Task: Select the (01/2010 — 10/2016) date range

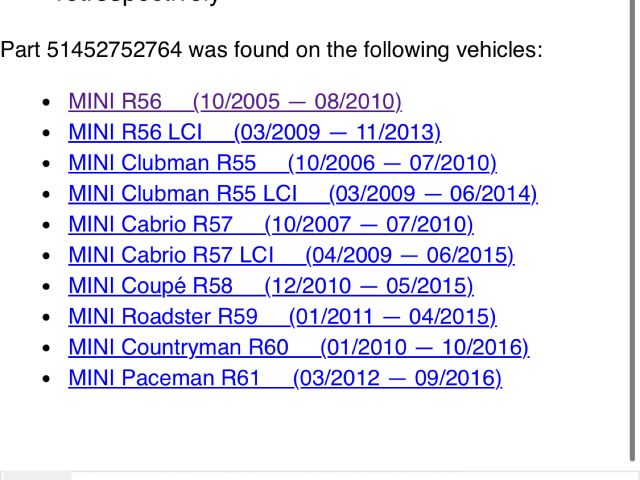Action: [425, 348]
